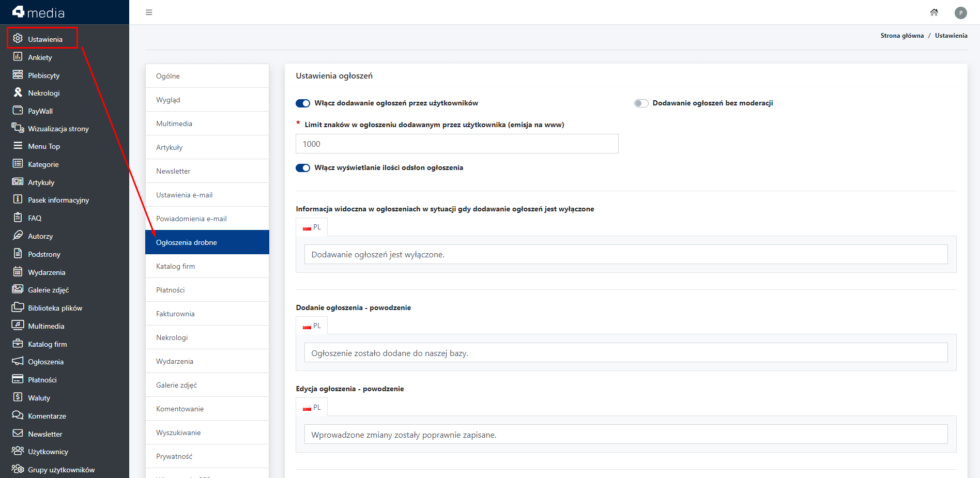Click the character limit field showing 1000

pyautogui.click(x=457, y=144)
